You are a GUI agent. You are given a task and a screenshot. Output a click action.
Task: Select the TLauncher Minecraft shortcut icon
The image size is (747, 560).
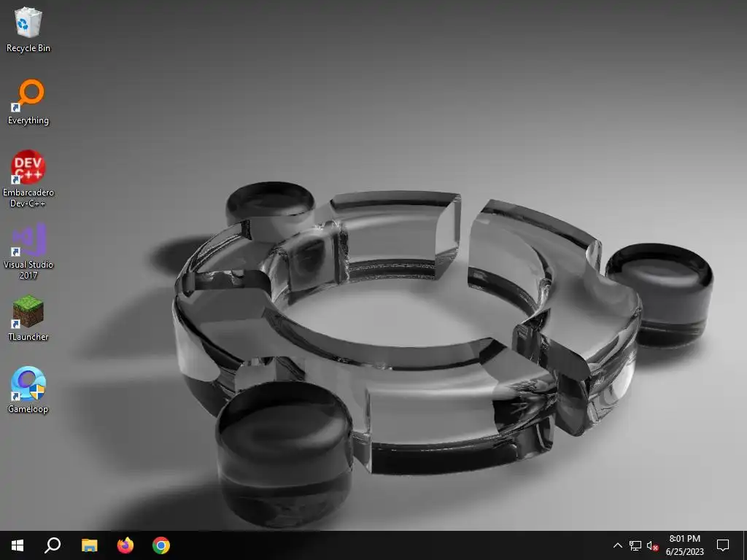pos(28,312)
